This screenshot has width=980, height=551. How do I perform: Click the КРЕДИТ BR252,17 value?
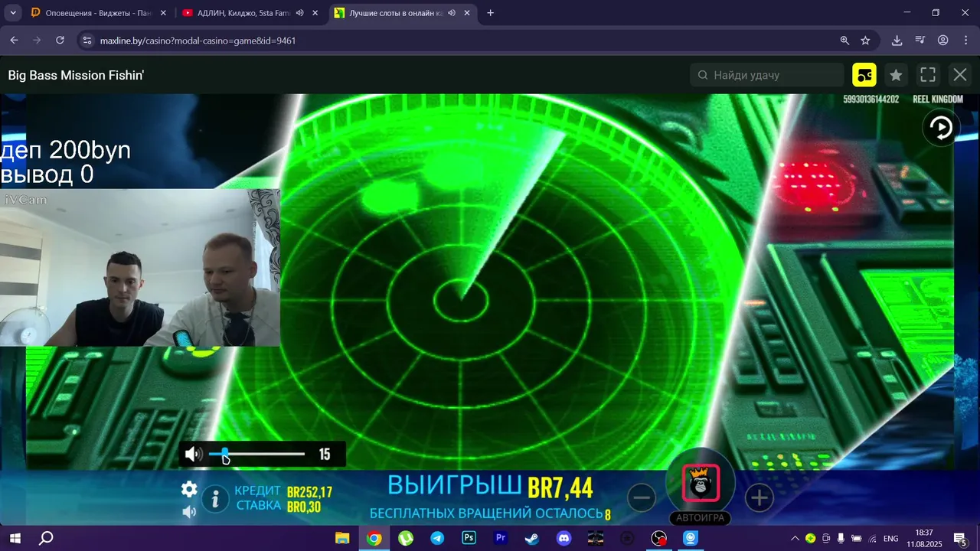pyautogui.click(x=309, y=492)
